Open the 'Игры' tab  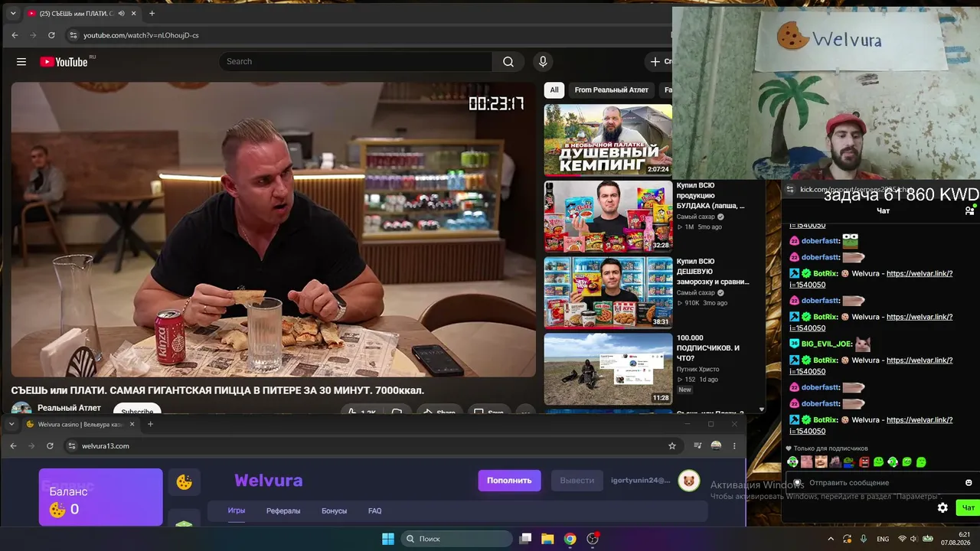pos(237,510)
